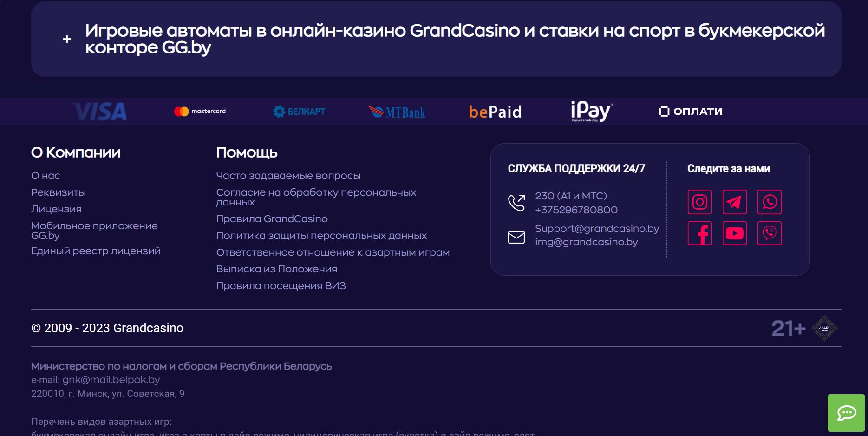Click the phone icon in support block
This screenshot has height=436, width=868.
(x=516, y=203)
